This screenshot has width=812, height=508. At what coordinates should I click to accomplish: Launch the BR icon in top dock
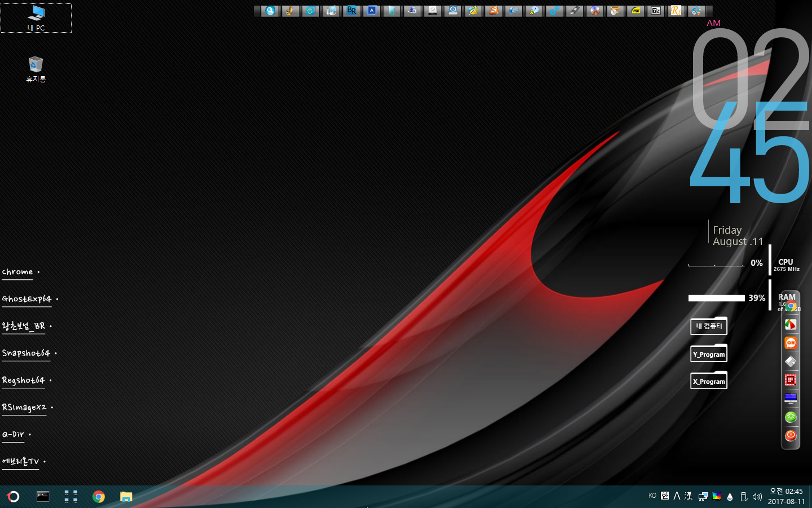[x=351, y=11]
